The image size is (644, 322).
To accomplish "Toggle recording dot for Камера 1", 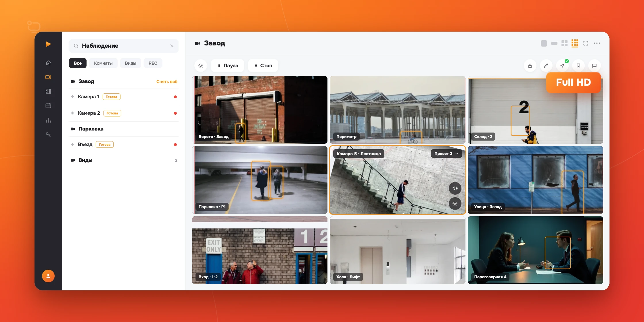I will (175, 97).
